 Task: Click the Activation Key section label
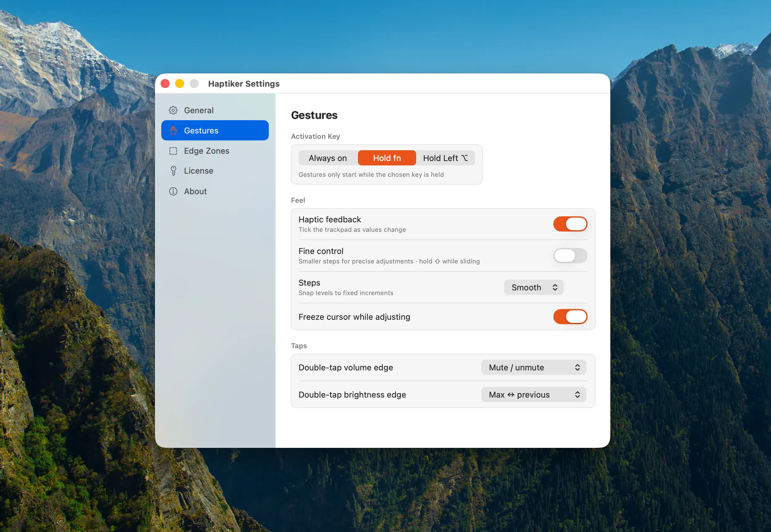click(315, 136)
